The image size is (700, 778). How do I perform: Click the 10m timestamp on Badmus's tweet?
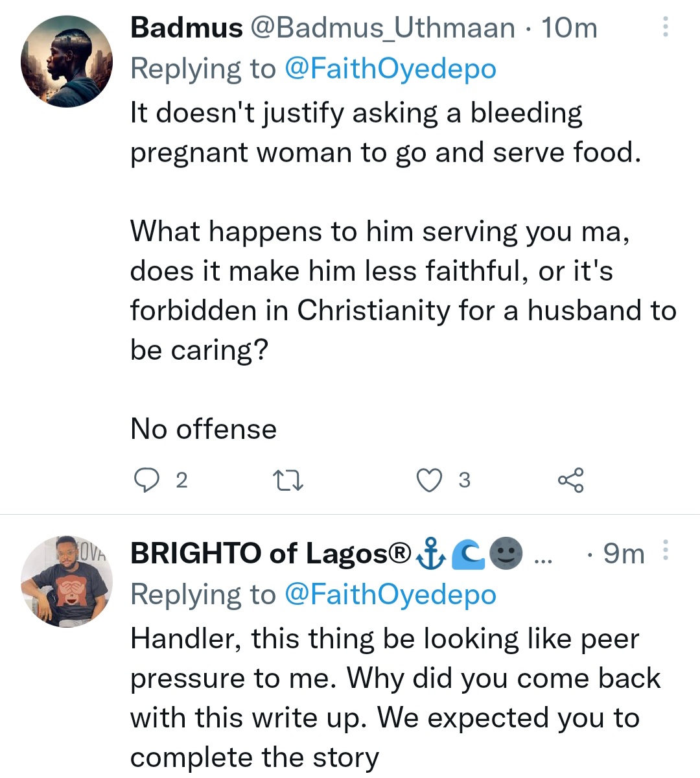(568, 28)
